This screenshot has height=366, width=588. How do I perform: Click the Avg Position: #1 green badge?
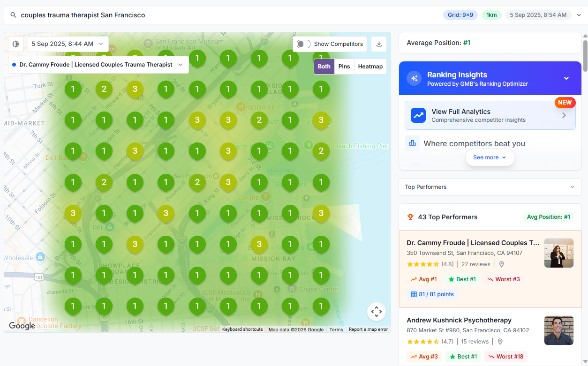[x=549, y=217]
